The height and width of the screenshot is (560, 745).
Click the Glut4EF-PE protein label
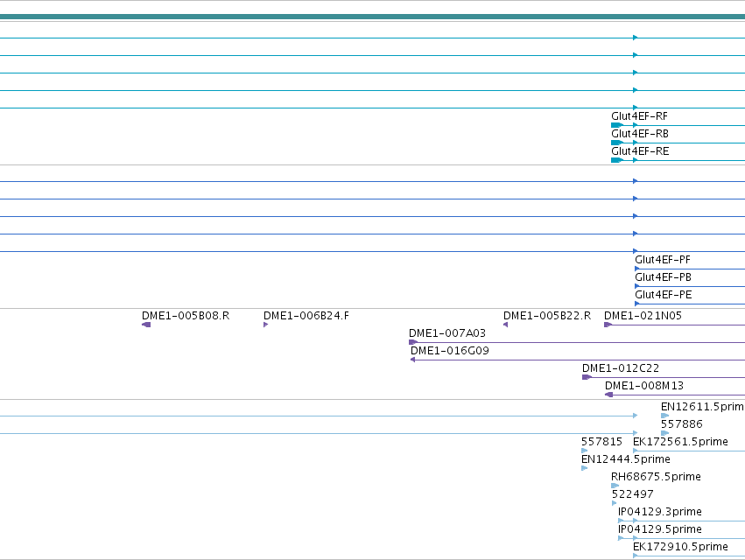(x=664, y=295)
